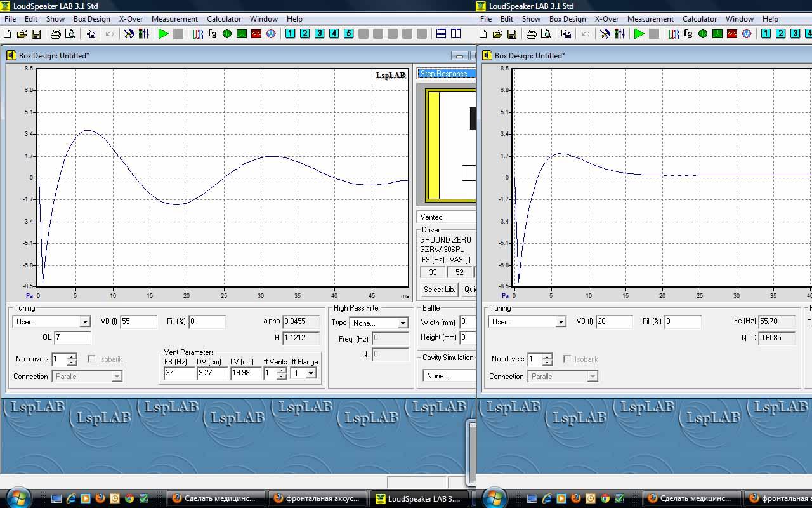The width and height of the screenshot is (812, 508).
Task: Click the LCR icon in right window toolbar
Action: pos(674,34)
